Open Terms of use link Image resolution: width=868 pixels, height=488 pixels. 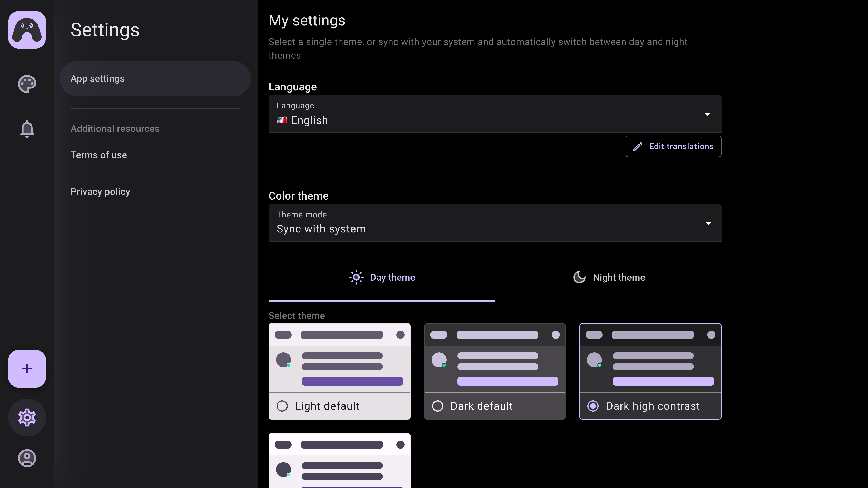point(99,155)
